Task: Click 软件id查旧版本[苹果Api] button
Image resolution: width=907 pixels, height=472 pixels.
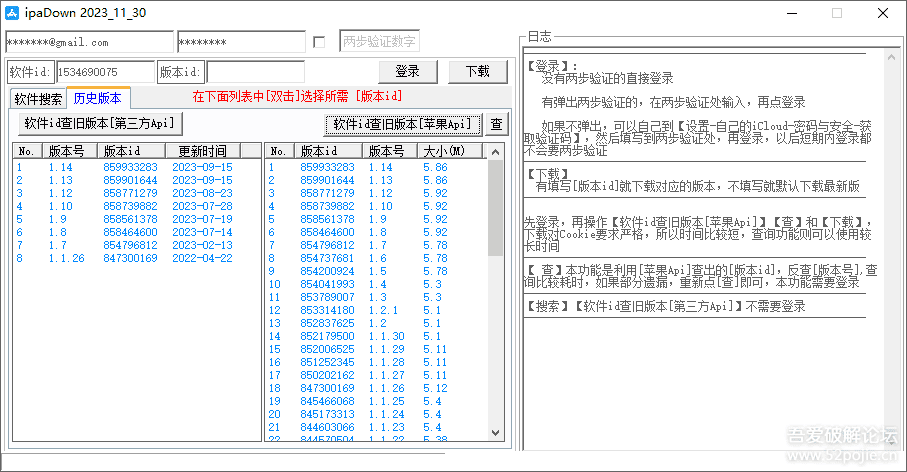Action: coord(402,124)
